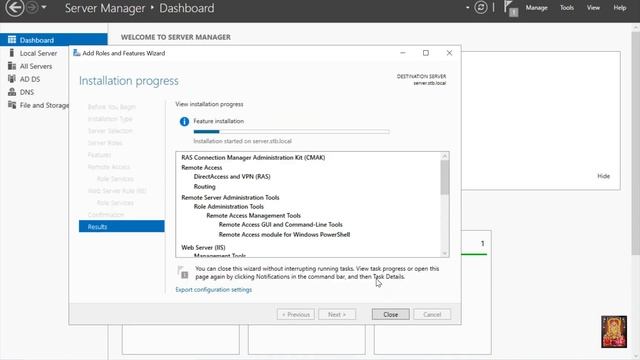Click the features list scrollbar thumb
Image resolution: width=640 pixels, height=360 pixels.
pyautogui.click(x=444, y=178)
